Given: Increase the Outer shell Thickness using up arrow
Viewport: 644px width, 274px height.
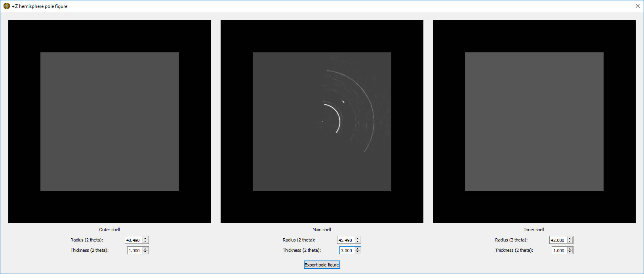Looking at the screenshot, I should coord(145,249).
